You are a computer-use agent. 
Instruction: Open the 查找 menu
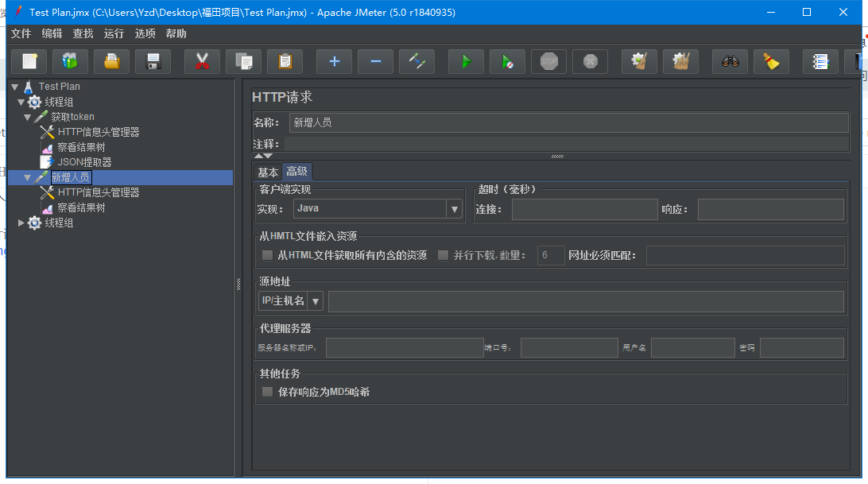pos(83,34)
